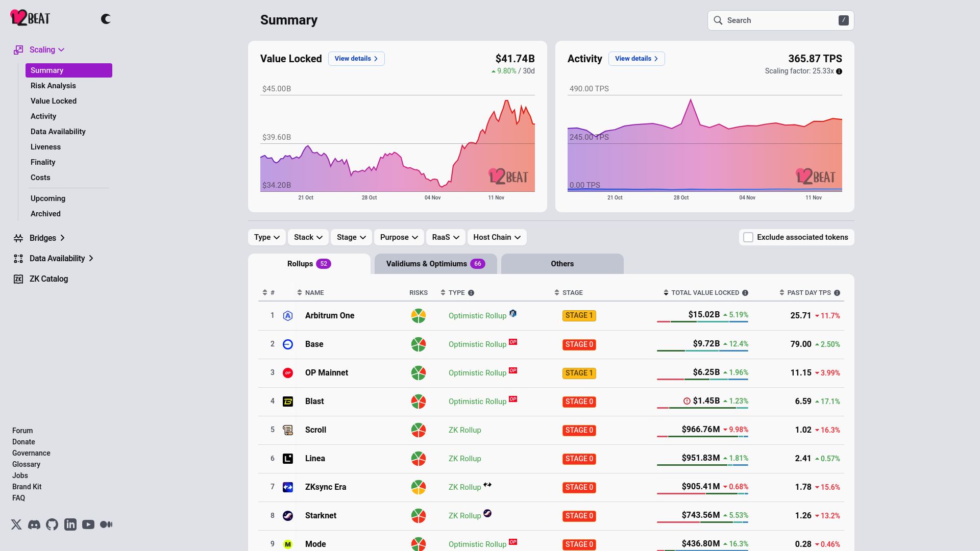Open the Brand Kit link

tap(27, 487)
